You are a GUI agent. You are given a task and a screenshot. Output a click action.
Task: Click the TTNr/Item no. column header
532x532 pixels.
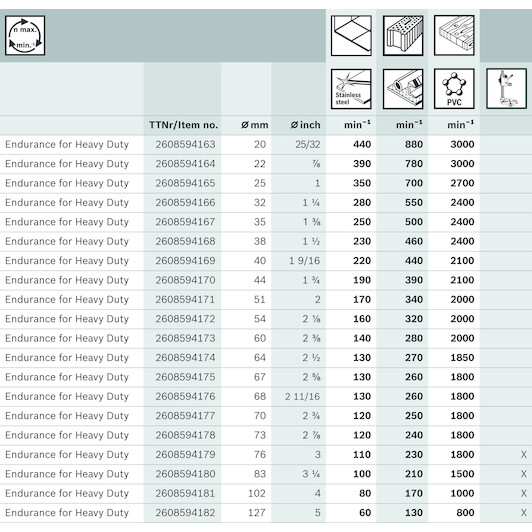pyautogui.click(x=183, y=125)
